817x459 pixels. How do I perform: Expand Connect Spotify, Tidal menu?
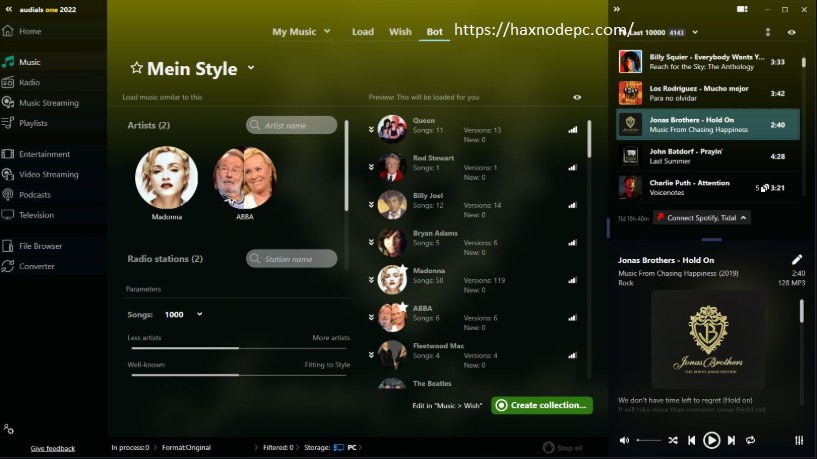[x=702, y=218]
